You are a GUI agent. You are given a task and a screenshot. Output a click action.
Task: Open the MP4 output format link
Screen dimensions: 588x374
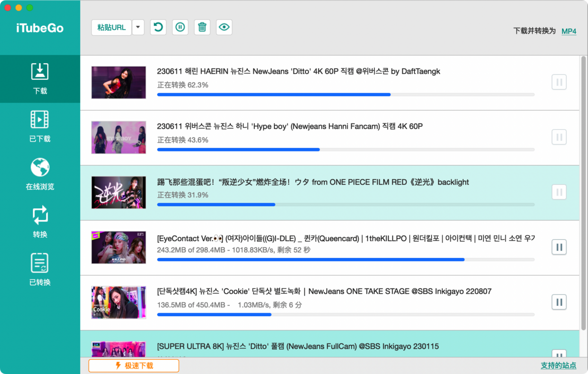click(569, 31)
